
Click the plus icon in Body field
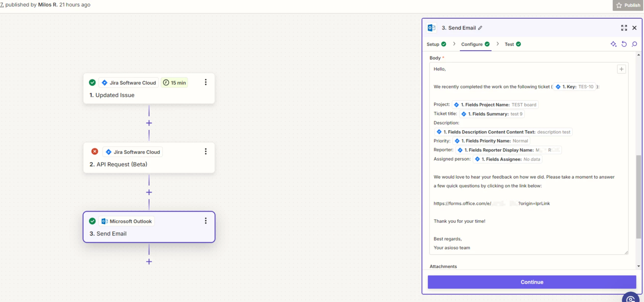[x=621, y=69]
